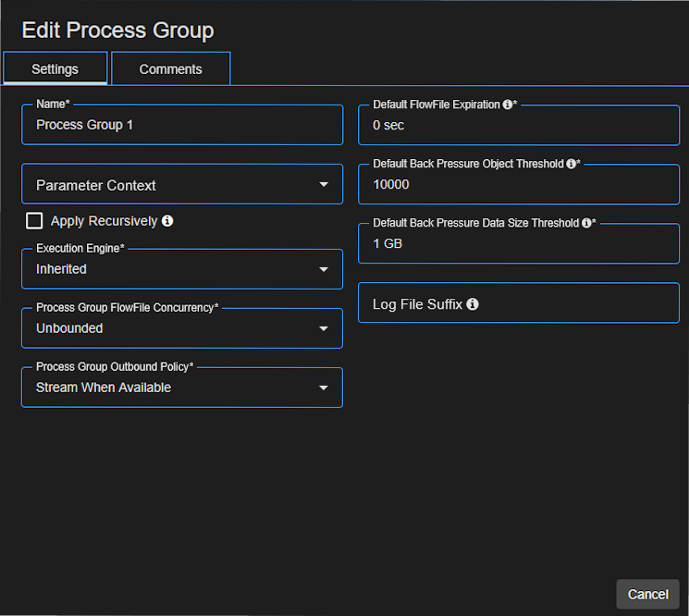689x616 pixels.
Task: Enable the Apply Recursively checkbox
Action: coord(34,221)
